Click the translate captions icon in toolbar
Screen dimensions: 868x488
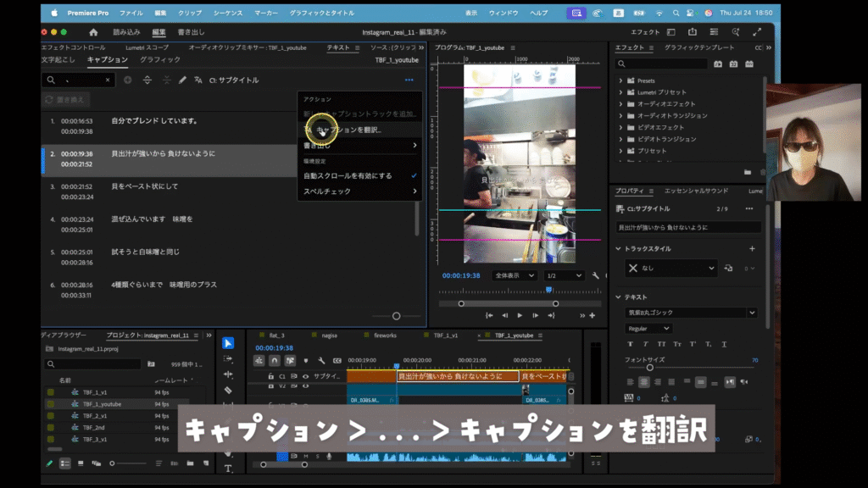[x=198, y=80]
